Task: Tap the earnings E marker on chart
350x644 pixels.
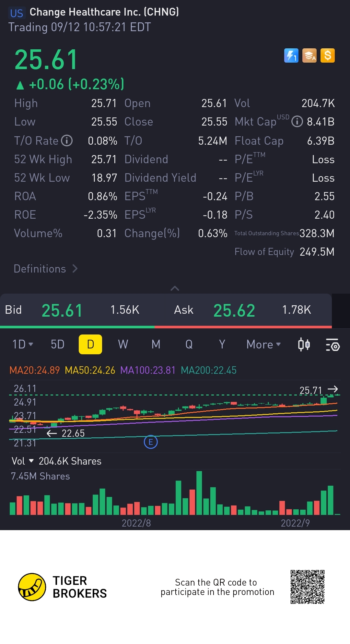Action: click(x=151, y=442)
